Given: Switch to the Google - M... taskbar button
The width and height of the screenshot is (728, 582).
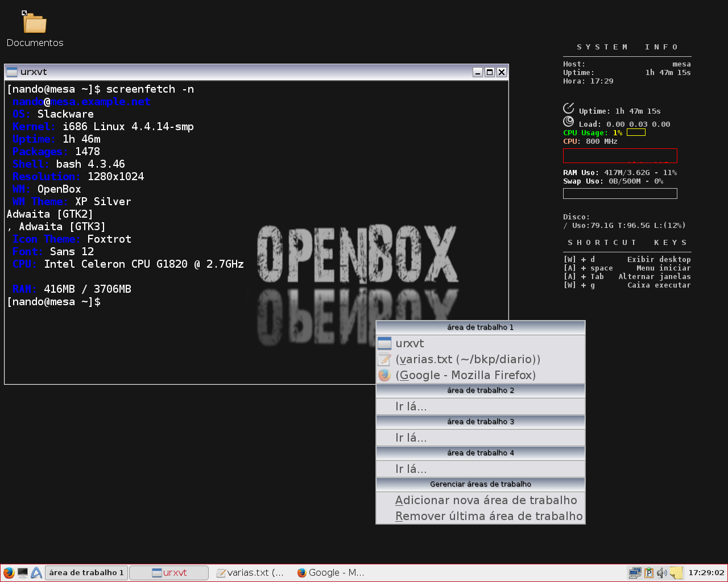Looking at the screenshot, I should [331, 573].
